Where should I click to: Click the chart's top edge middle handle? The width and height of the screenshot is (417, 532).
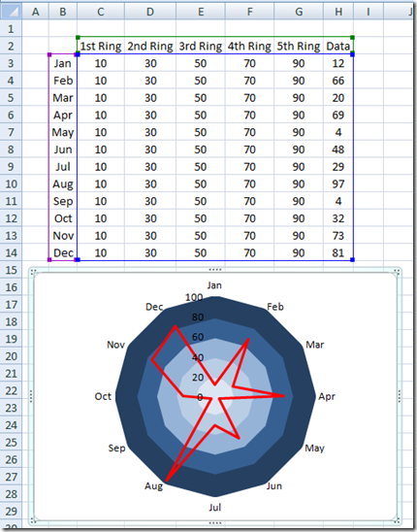point(215,270)
